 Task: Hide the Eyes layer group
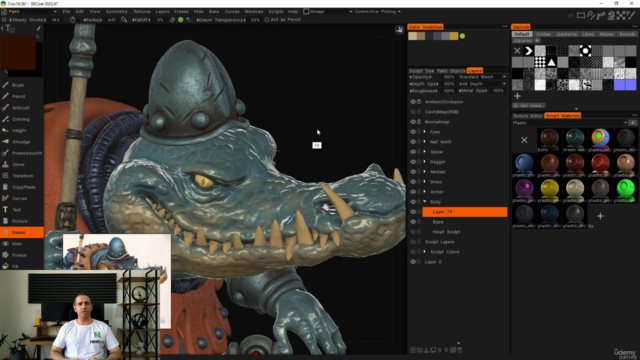[413, 132]
